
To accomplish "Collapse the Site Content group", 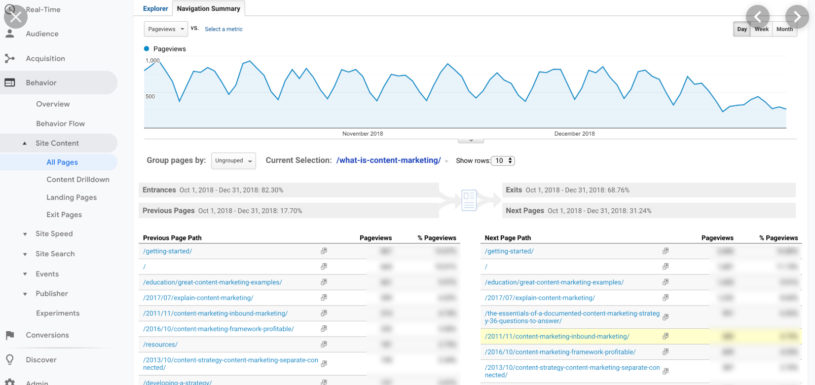I will coord(25,143).
